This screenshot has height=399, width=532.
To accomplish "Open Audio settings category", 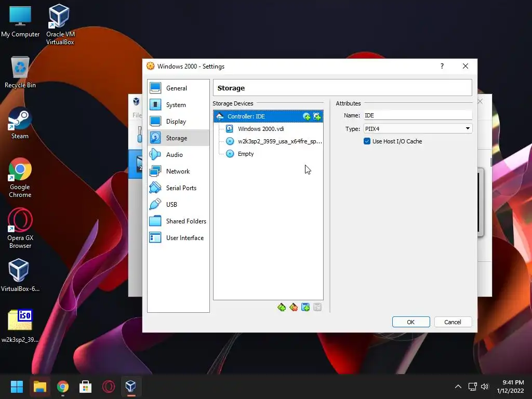I will click(x=179, y=155).
